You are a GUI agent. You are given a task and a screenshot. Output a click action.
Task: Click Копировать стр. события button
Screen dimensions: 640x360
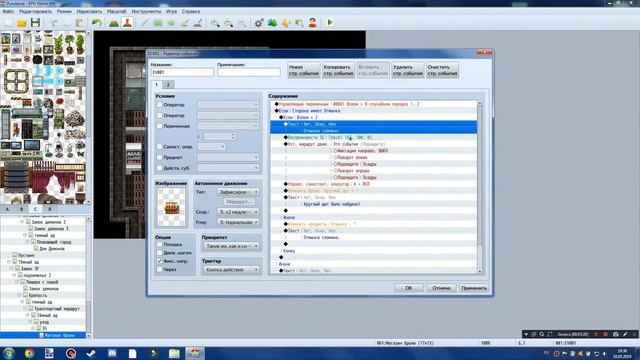click(x=338, y=70)
